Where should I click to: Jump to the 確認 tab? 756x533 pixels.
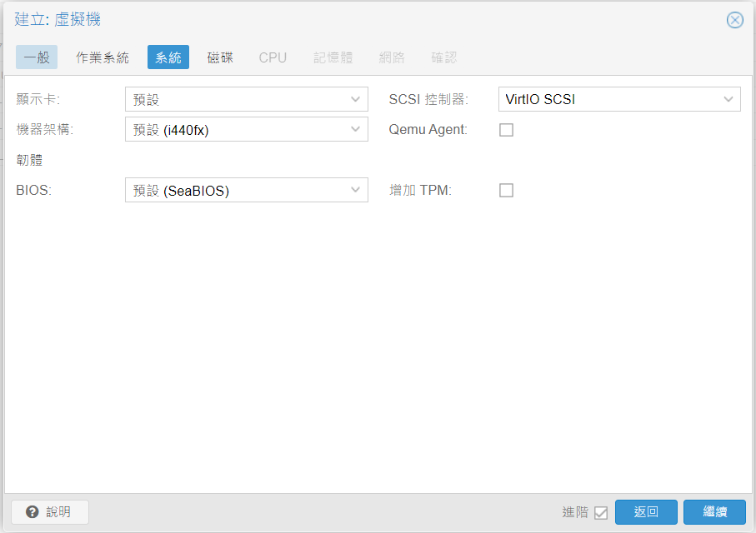pyautogui.click(x=443, y=57)
